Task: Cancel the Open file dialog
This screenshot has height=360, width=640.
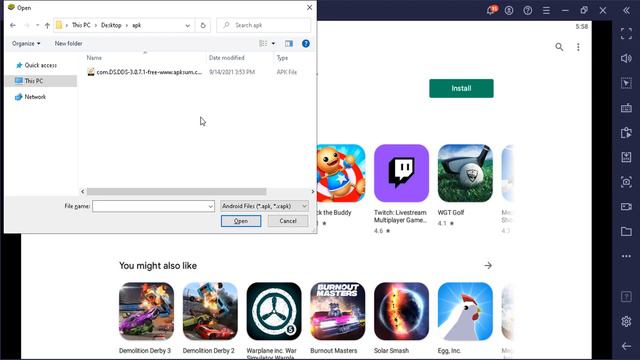Action: [288, 221]
